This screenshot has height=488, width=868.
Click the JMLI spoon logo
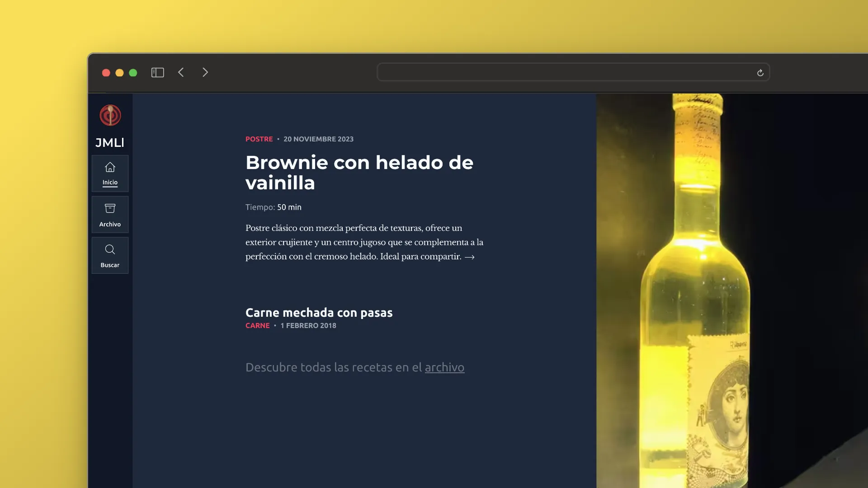(x=110, y=116)
